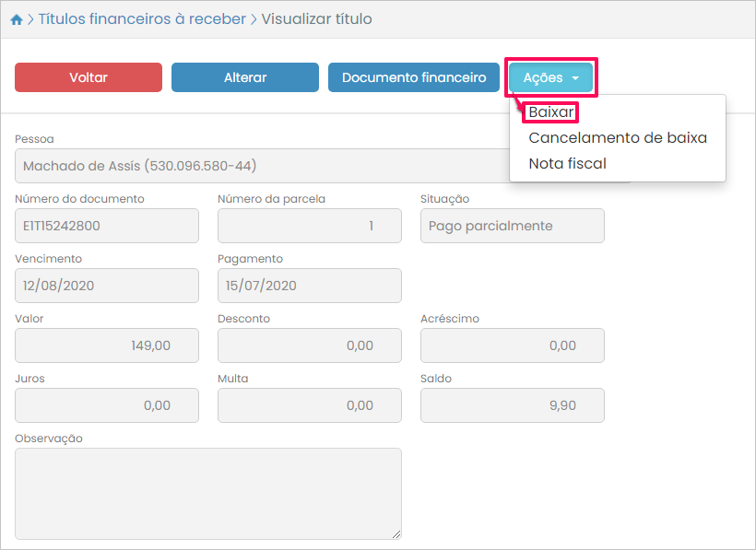Select Baixar from the Ações menu

[551, 112]
